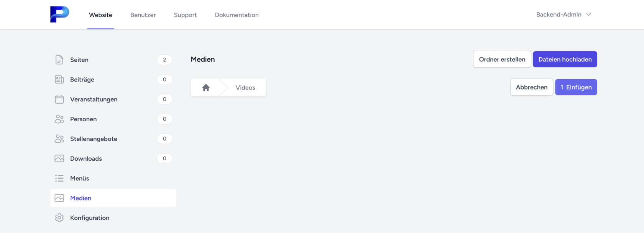Screen dimensions: 644x233
Task: Open the Benutzer tab
Action: (143, 15)
